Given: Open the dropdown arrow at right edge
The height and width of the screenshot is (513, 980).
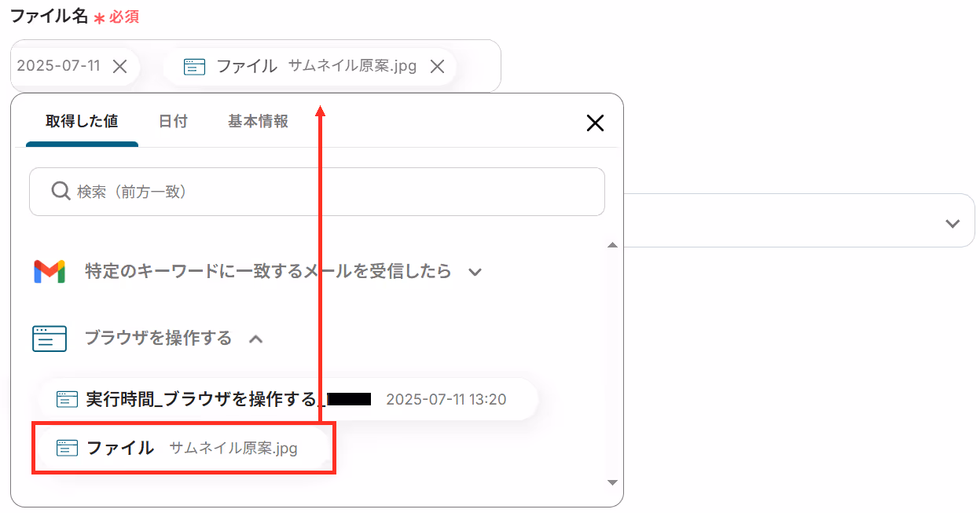Looking at the screenshot, I should tap(952, 223).
